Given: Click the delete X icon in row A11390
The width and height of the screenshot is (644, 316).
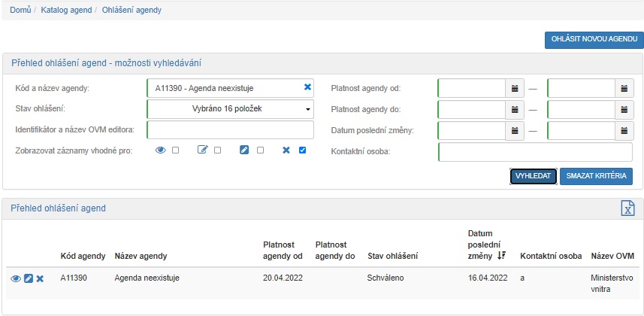Looking at the screenshot, I should click(x=41, y=278).
